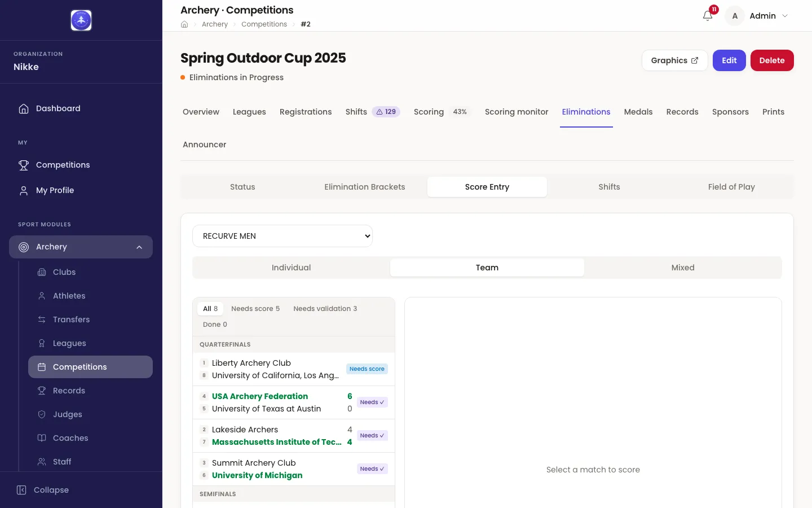This screenshot has height=508, width=812.
Task: Open the Announcer tab
Action: [205, 144]
